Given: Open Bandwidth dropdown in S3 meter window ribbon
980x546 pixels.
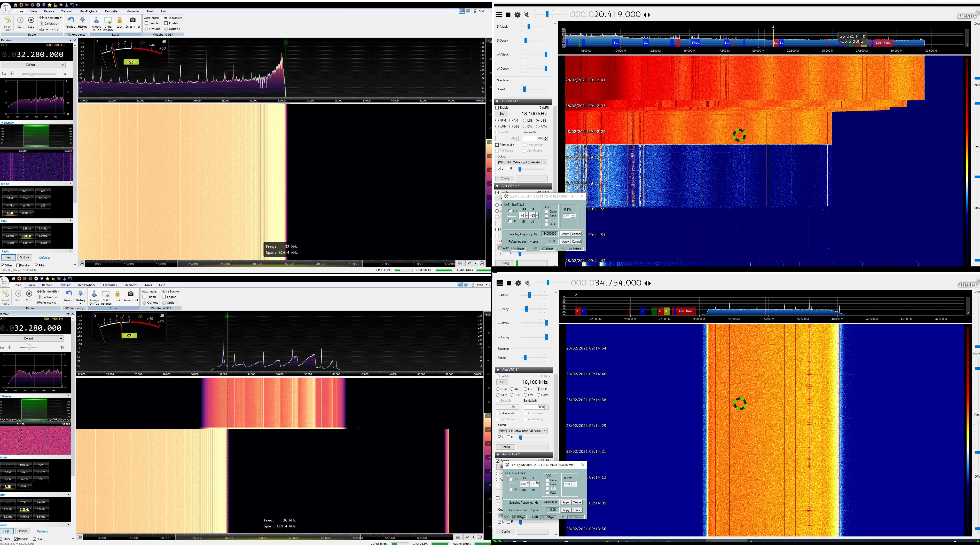Looking at the screenshot, I should pyautogui.click(x=51, y=18).
